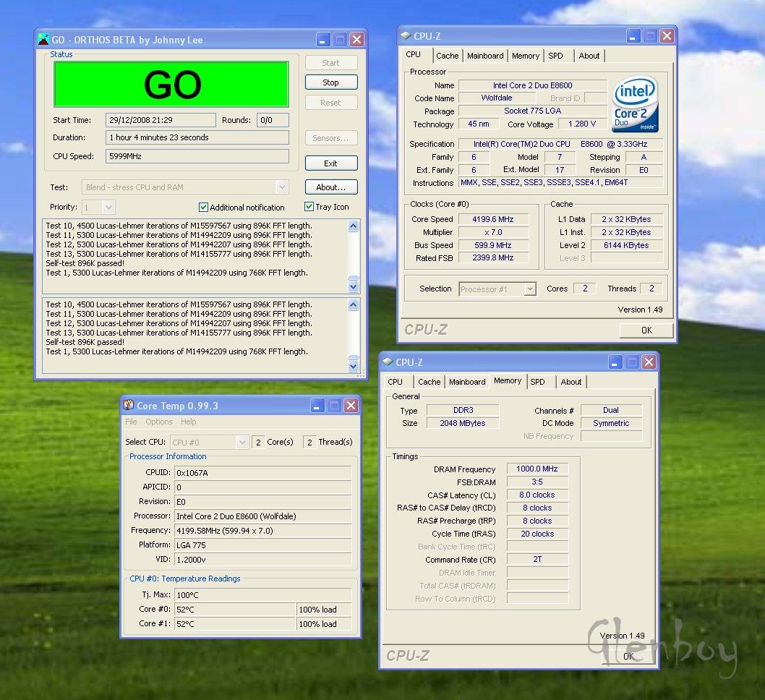Switch to the Mainboard tab in upper CPU-Z
The width and height of the screenshot is (765, 700).
[485, 56]
